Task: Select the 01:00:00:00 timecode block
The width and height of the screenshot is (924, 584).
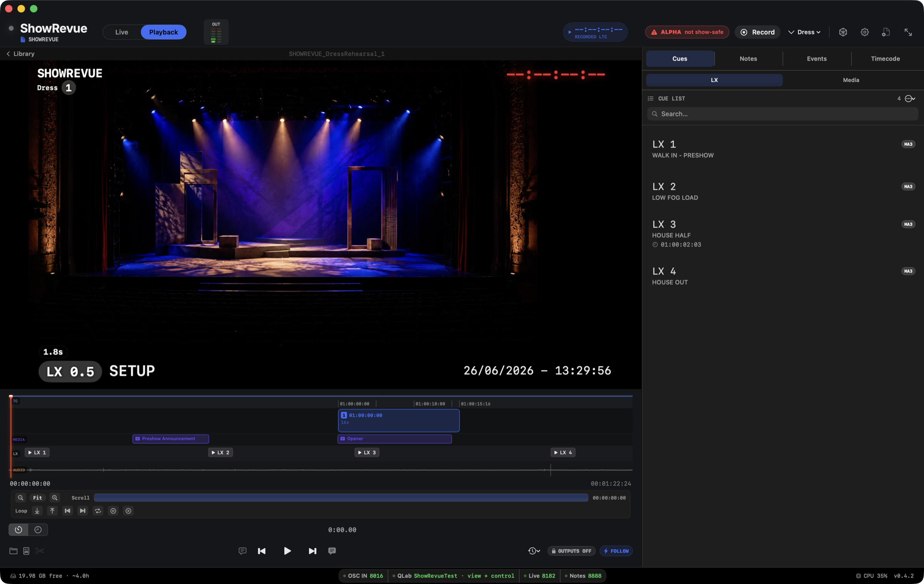Action: [x=398, y=420]
